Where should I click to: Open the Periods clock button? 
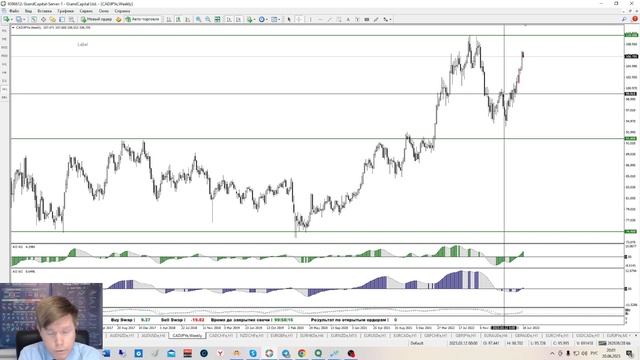[x=262, y=19]
